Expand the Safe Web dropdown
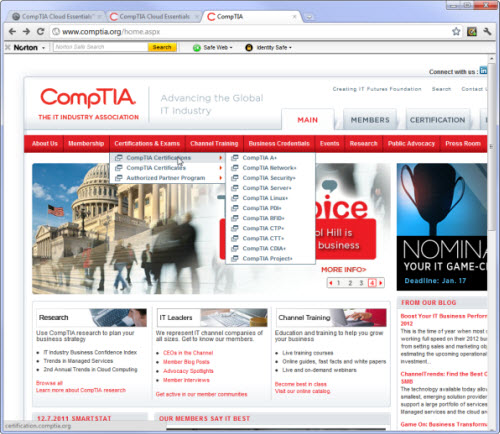 pos(231,48)
